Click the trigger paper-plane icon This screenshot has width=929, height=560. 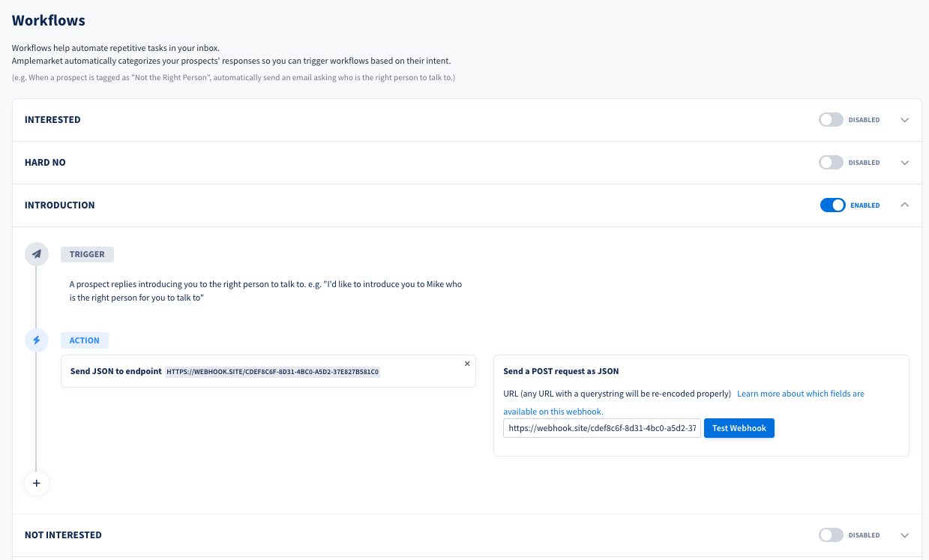37,254
